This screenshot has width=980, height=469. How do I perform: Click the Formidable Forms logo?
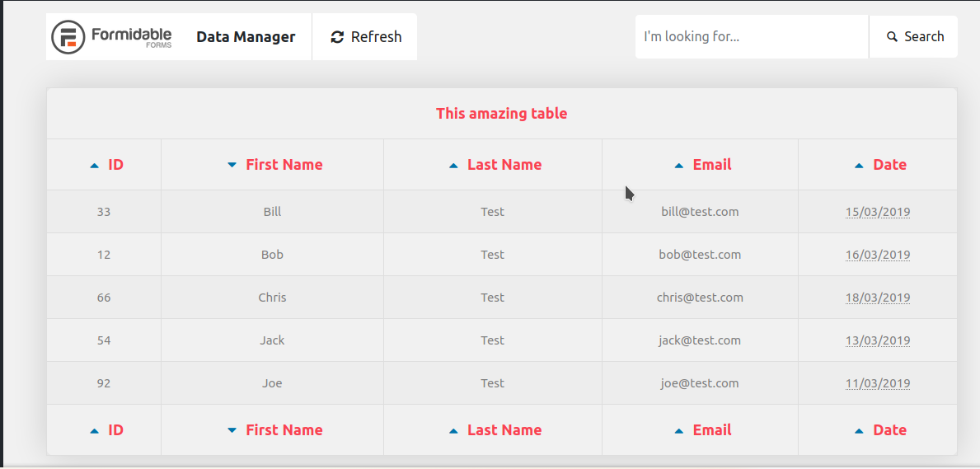pyautogui.click(x=111, y=36)
